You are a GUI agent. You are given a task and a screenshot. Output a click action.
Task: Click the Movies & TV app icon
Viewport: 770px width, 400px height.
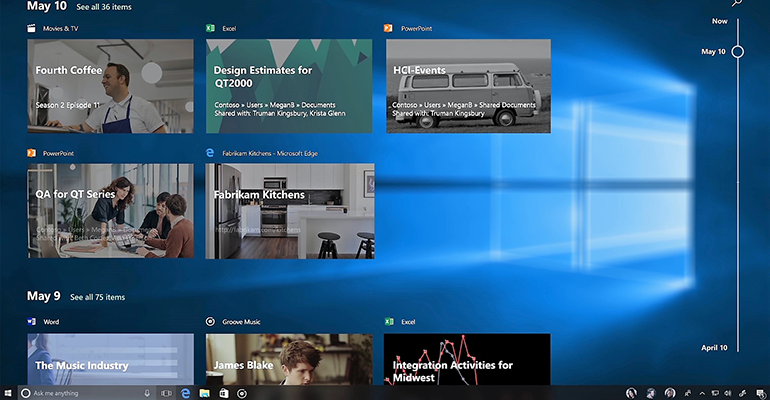[x=31, y=28]
